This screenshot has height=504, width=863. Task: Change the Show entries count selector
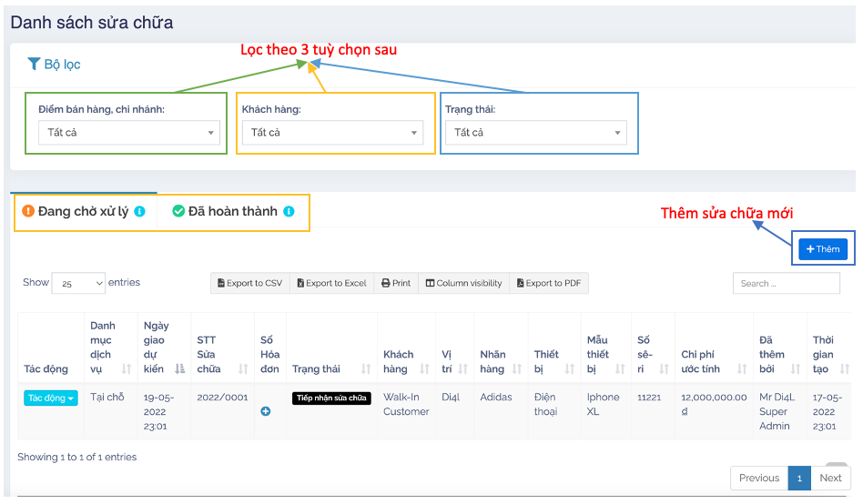pos(78,283)
